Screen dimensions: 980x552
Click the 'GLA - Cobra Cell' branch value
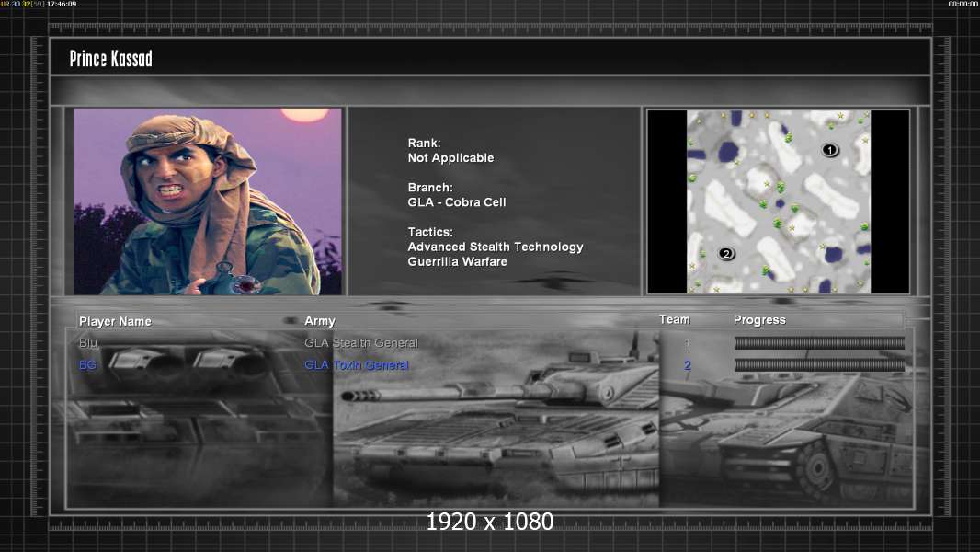457,202
